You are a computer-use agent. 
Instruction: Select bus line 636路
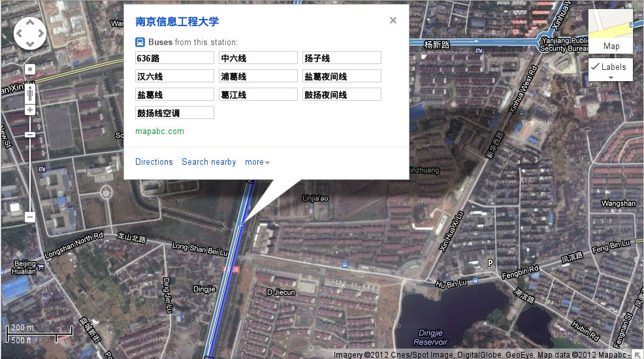coord(174,58)
